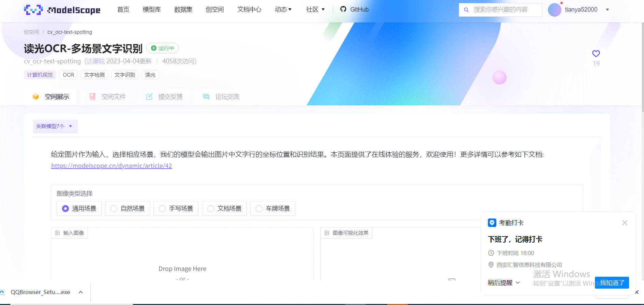Click the 文字识别 tag
The width and height of the screenshot is (644, 305).
coord(125,75)
